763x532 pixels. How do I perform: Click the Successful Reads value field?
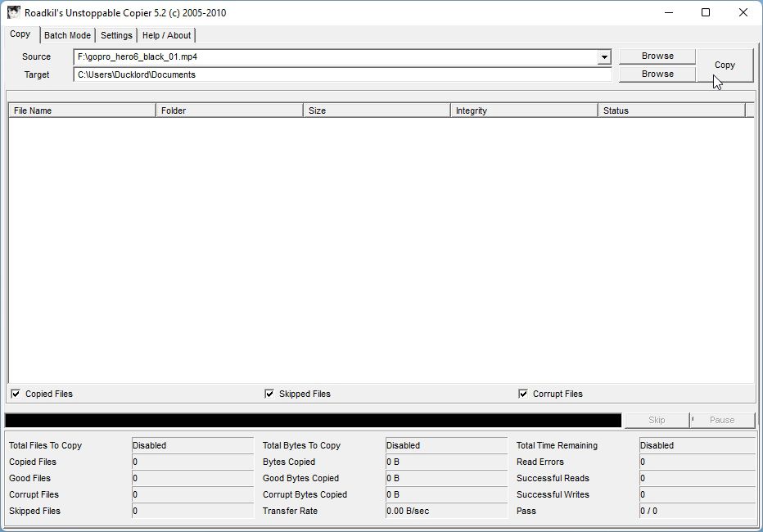tap(698, 479)
